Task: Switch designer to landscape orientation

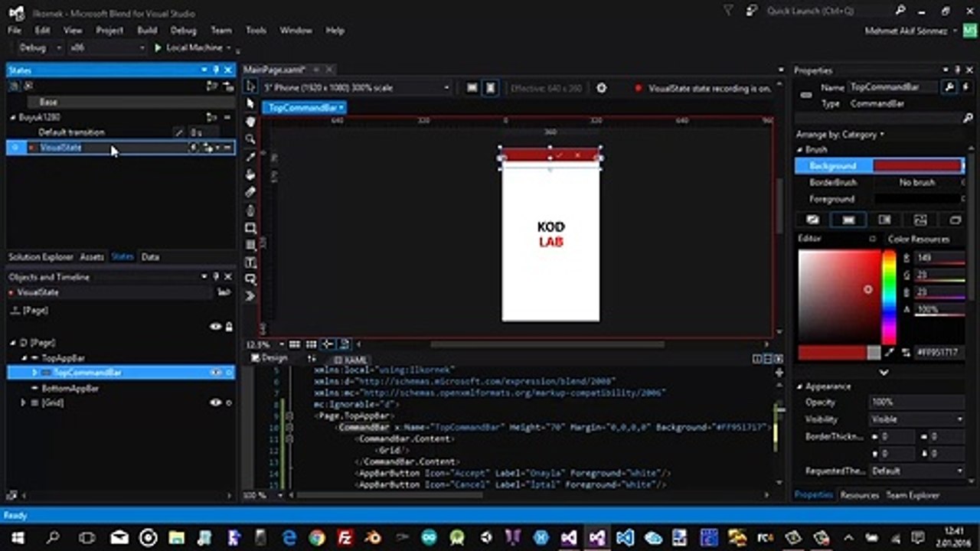Action: click(x=472, y=88)
